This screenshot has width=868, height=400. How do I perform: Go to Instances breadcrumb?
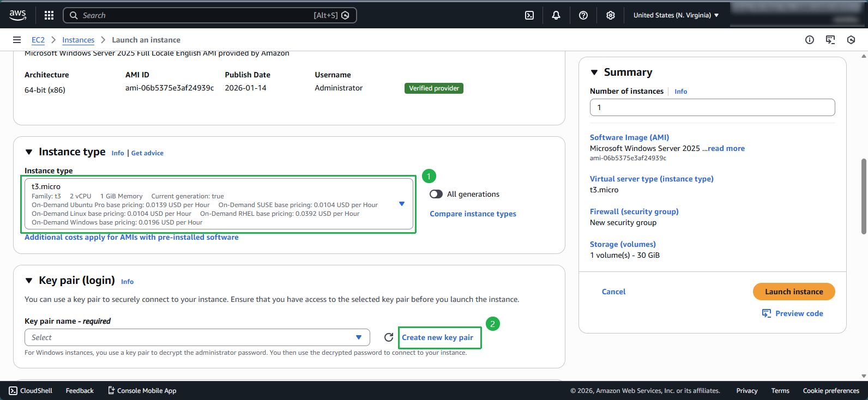(78, 40)
